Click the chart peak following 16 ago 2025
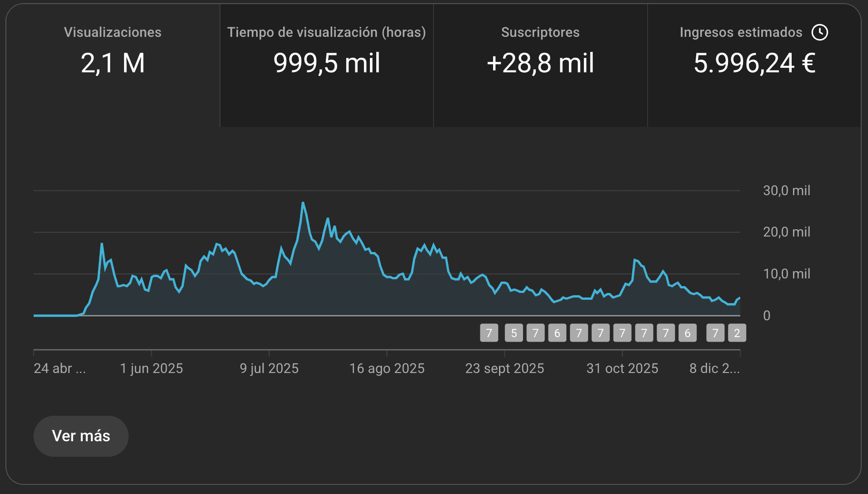868x494 pixels. click(x=425, y=245)
